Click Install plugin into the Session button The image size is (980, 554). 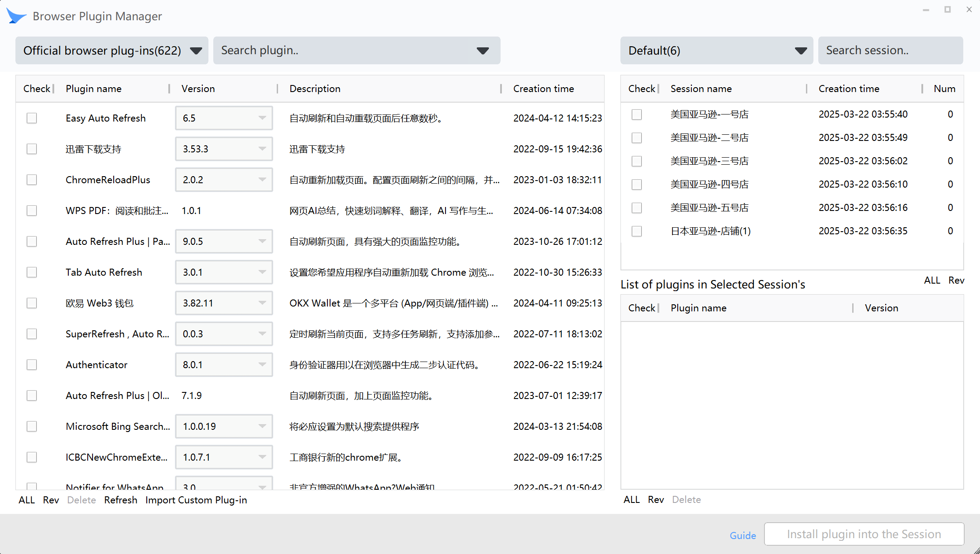(864, 534)
